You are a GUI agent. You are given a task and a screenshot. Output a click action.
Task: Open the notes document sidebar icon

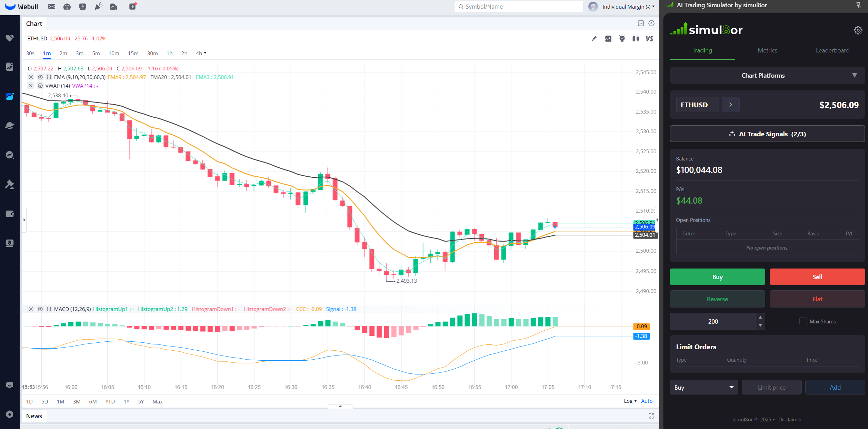click(x=10, y=67)
